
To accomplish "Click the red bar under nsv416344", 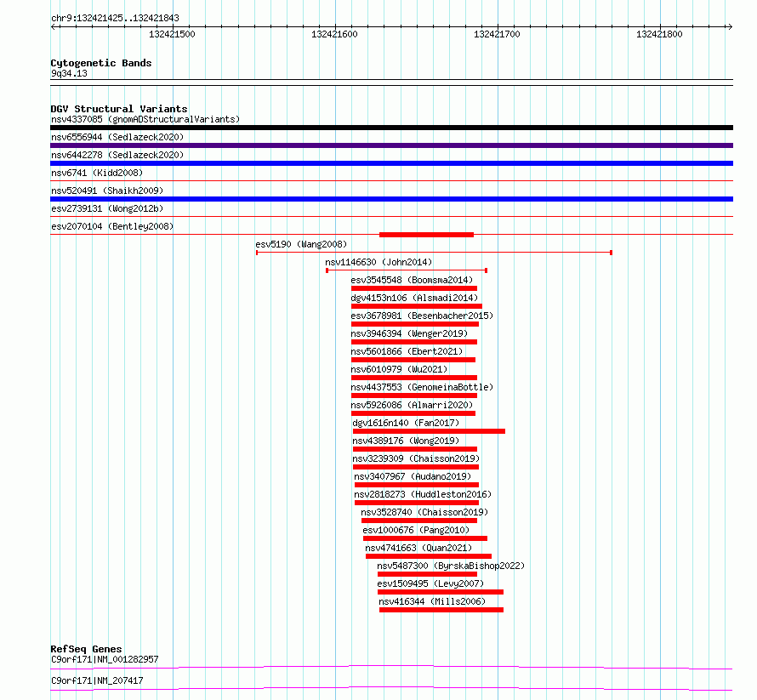I will pyautogui.click(x=441, y=610).
